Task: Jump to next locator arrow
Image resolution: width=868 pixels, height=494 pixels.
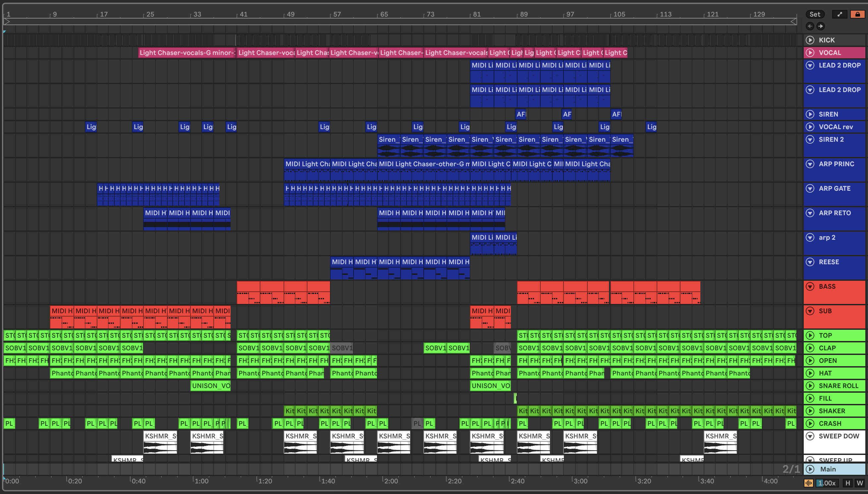Action: tap(821, 26)
